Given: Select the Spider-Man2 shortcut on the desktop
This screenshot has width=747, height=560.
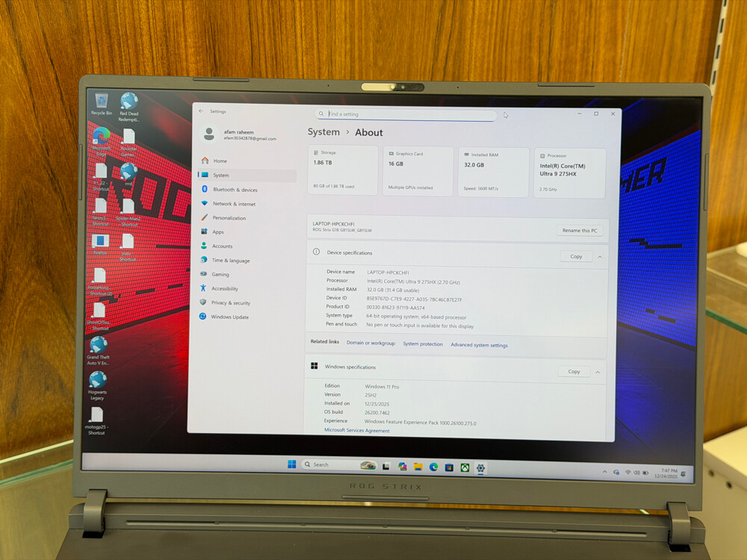Looking at the screenshot, I should pyautogui.click(x=128, y=213).
